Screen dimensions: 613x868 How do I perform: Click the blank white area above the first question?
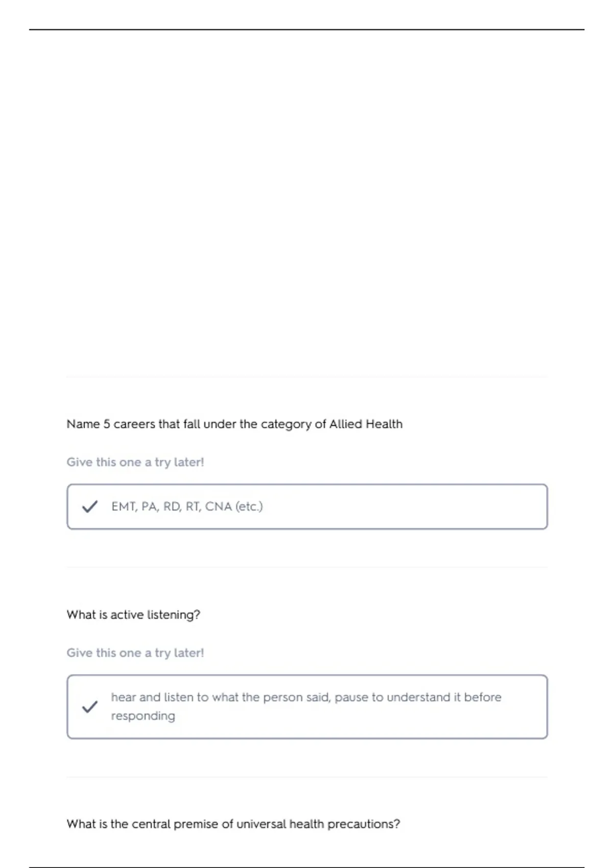pos(306,204)
